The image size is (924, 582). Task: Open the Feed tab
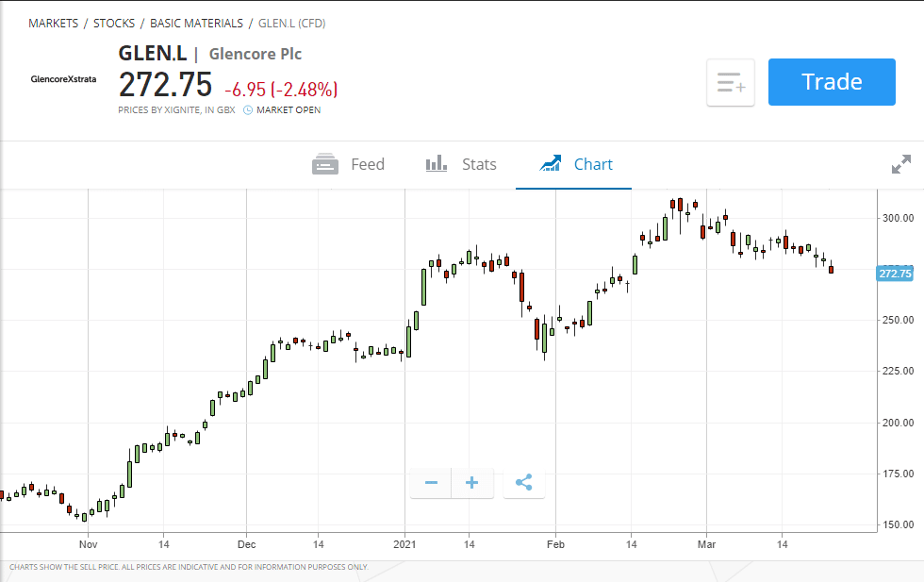348,164
